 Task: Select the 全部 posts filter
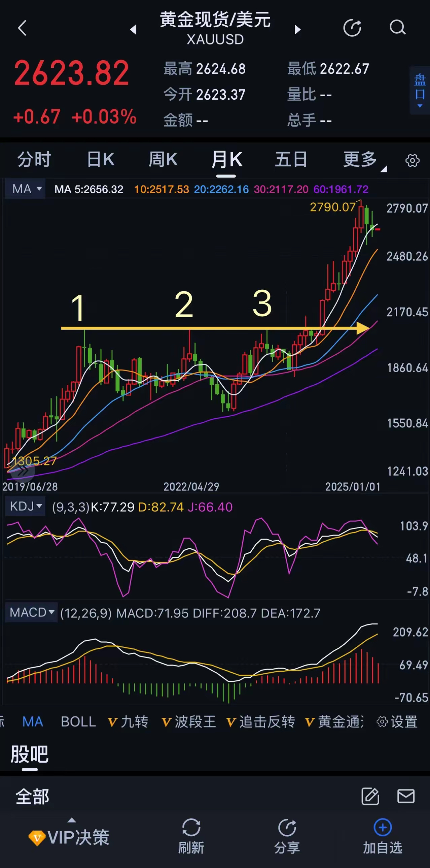click(x=32, y=797)
